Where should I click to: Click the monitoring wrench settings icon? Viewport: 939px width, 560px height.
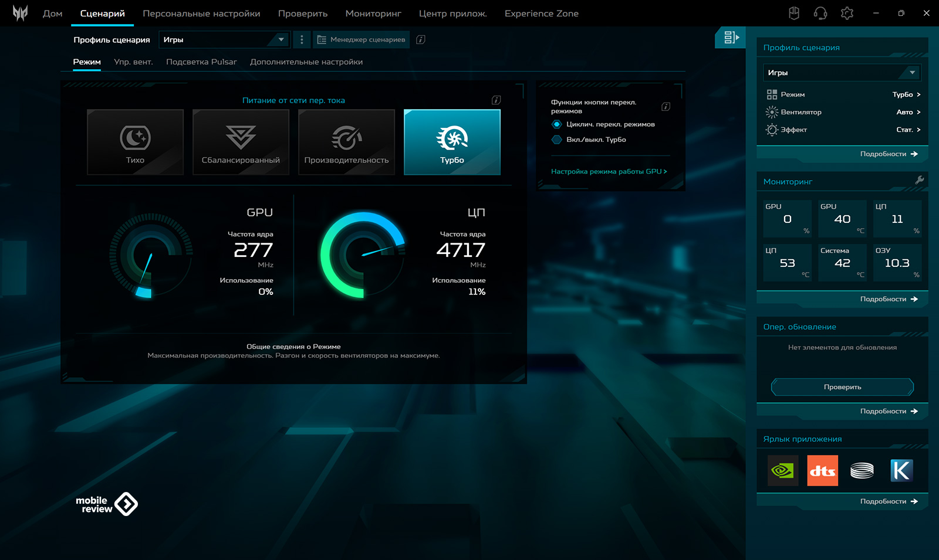(919, 181)
